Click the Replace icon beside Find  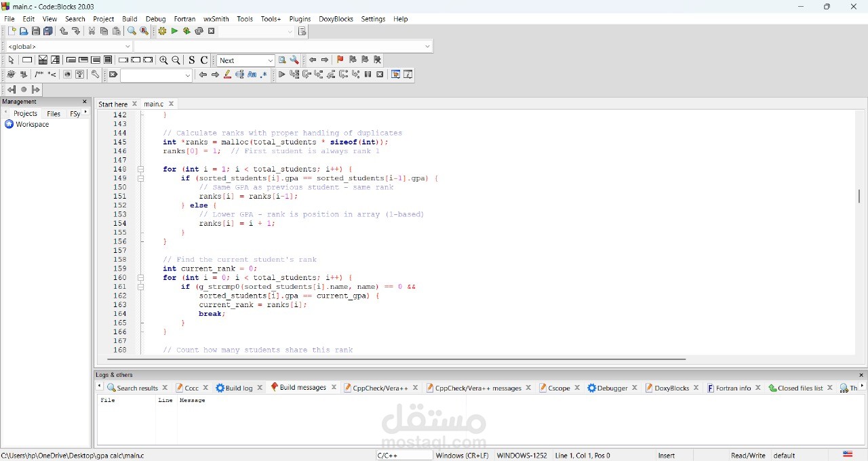(x=144, y=31)
